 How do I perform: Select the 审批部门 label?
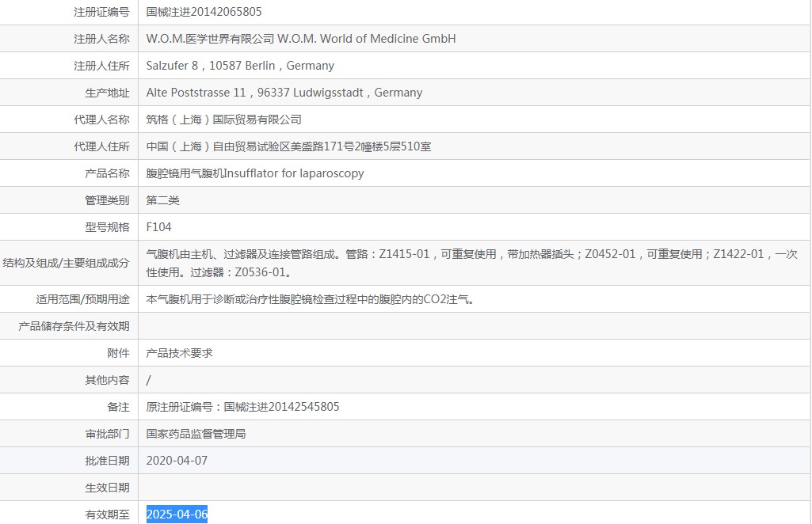click(107, 434)
